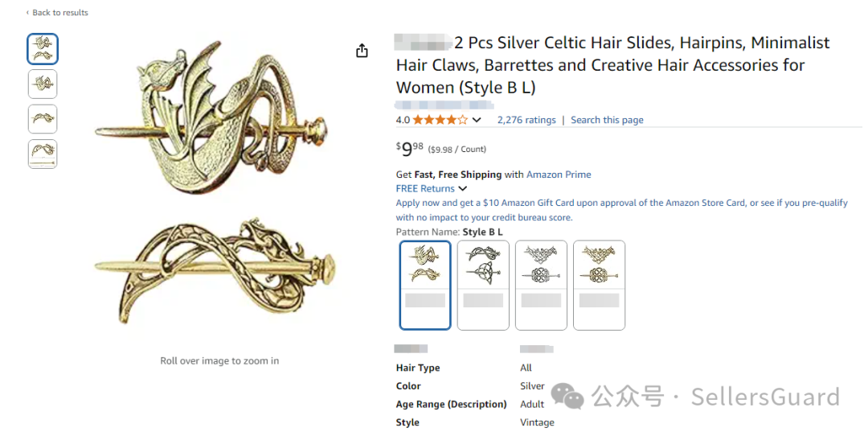Image resolution: width=868 pixels, height=432 pixels.
Task: Choose the third silver Celtic knot pattern
Action: coord(541,285)
